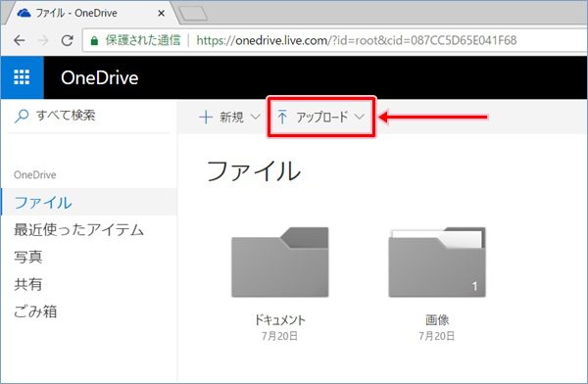
Task: Expand the アップロード dropdown chevron
Action: [x=360, y=117]
